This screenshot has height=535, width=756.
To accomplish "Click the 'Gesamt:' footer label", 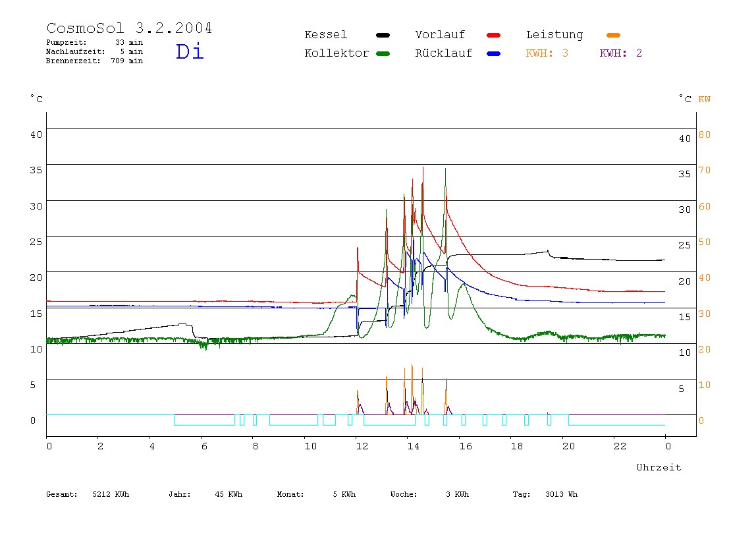I will coord(62,494).
